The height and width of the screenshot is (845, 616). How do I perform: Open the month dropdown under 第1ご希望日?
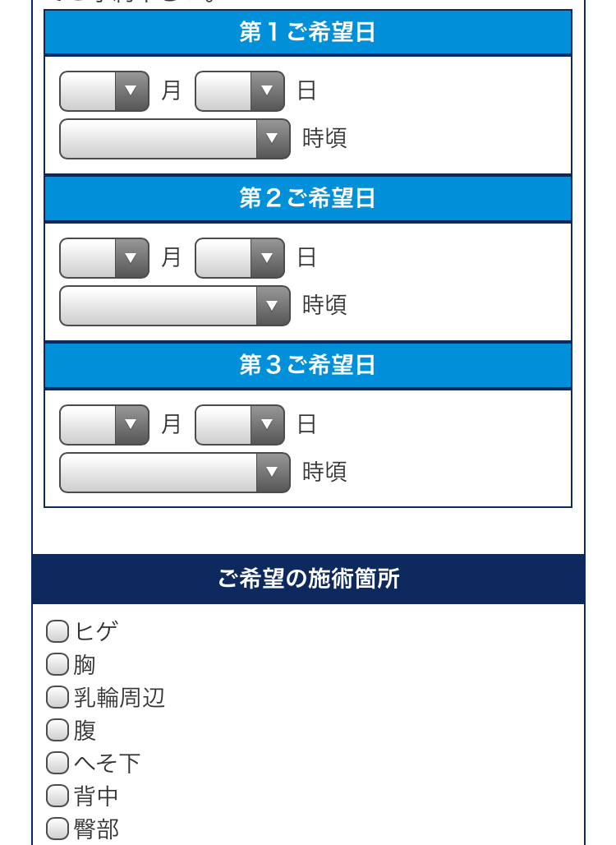(103, 90)
